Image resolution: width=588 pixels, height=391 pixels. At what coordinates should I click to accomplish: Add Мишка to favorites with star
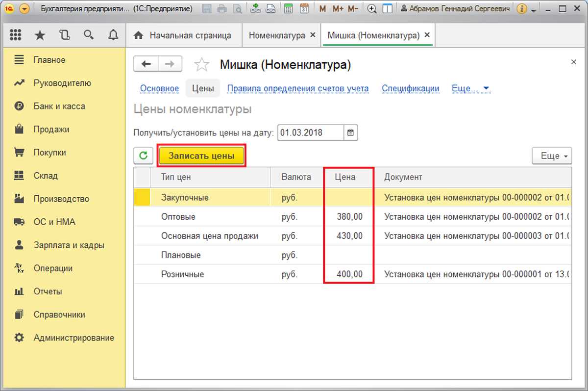[x=202, y=65]
